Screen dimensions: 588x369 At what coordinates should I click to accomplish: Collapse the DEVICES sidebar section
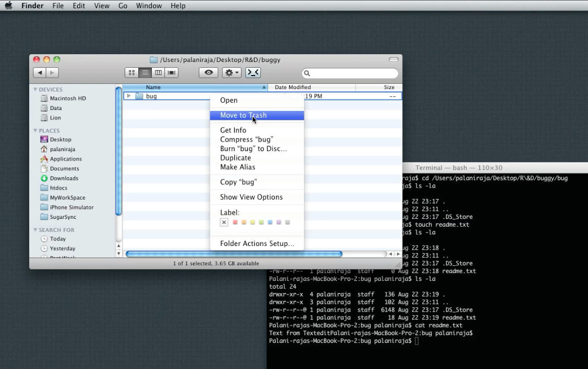tap(35, 89)
